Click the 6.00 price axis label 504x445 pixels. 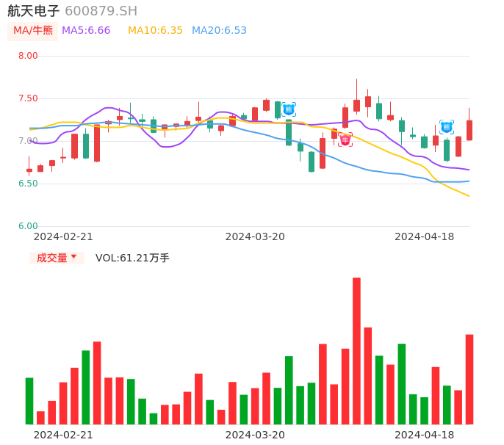pyautogui.click(x=28, y=226)
